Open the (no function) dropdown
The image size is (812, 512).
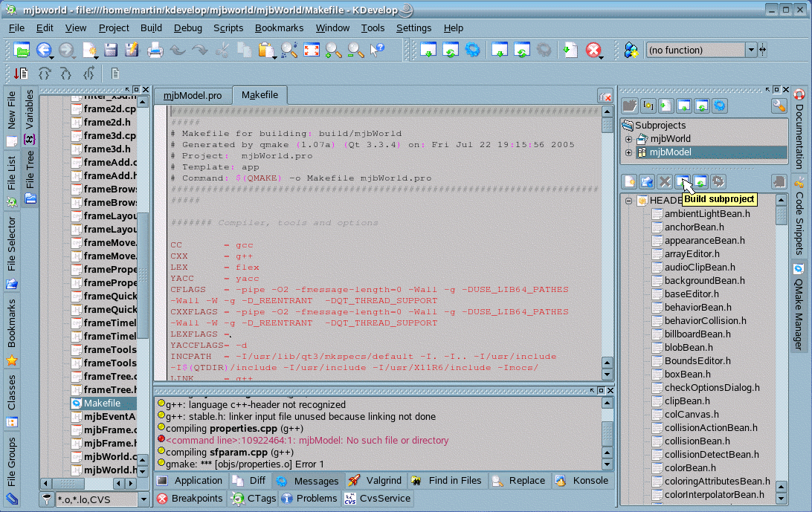pyautogui.click(x=751, y=50)
